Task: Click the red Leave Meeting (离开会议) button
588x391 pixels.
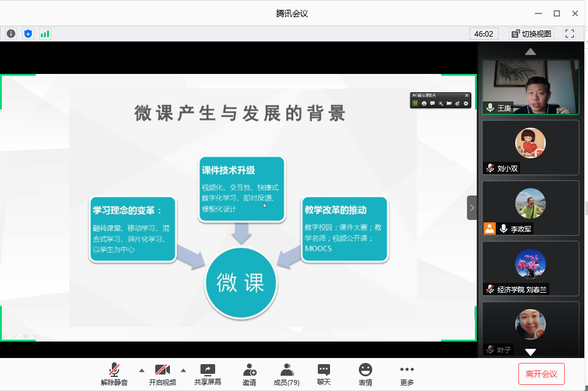Action: tap(541, 374)
